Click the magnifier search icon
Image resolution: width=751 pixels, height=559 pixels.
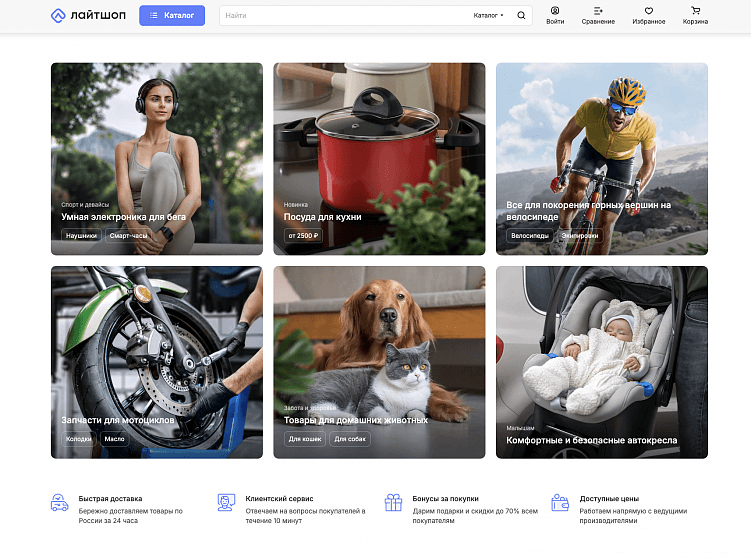(x=521, y=15)
